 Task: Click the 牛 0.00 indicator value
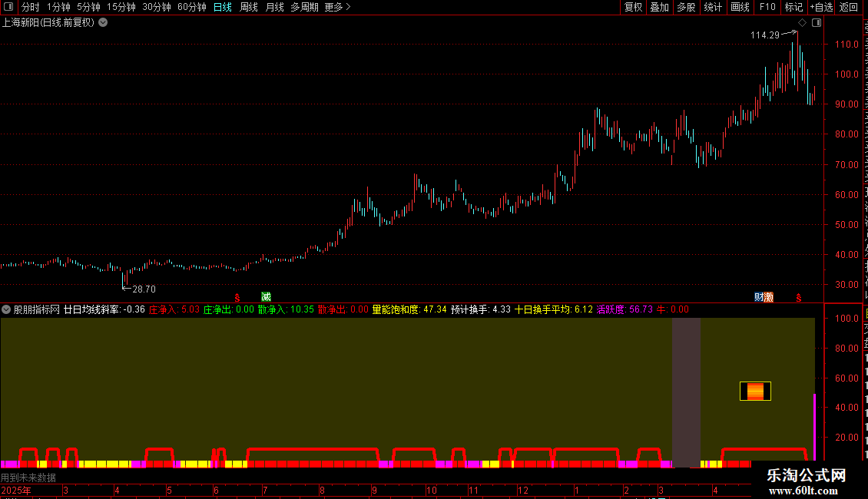pos(673,310)
